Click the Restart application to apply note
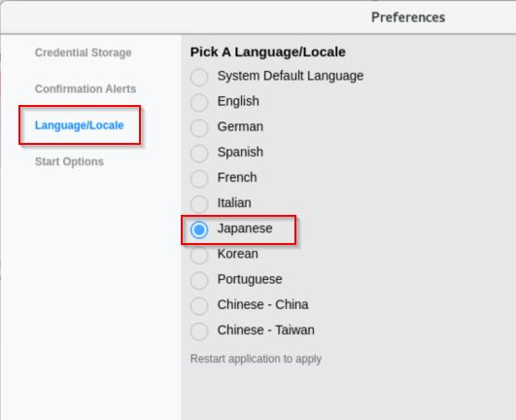 tap(256, 359)
